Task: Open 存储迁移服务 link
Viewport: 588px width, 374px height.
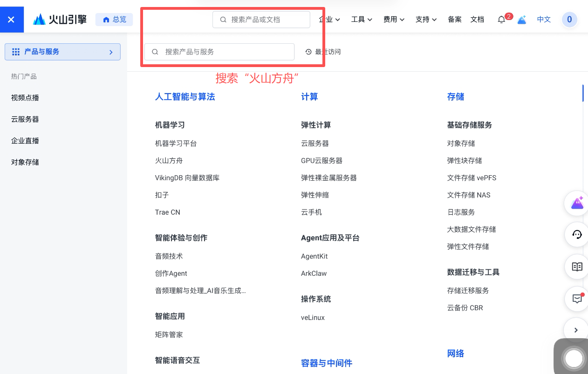Action: [x=468, y=291]
